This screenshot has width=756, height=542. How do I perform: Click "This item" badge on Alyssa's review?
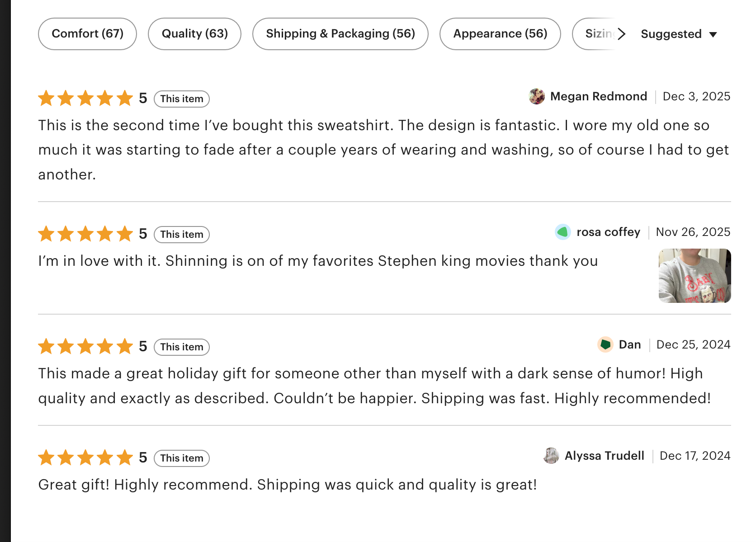coord(182,458)
